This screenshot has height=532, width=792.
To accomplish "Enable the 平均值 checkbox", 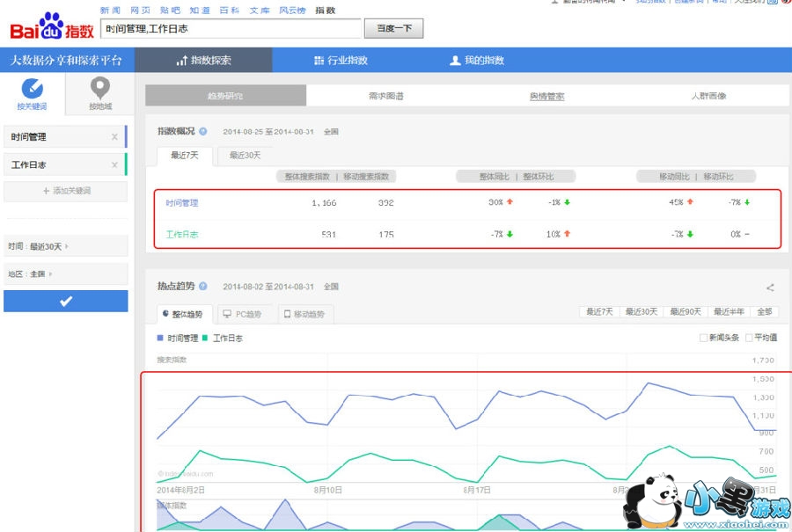I will [749, 338].
